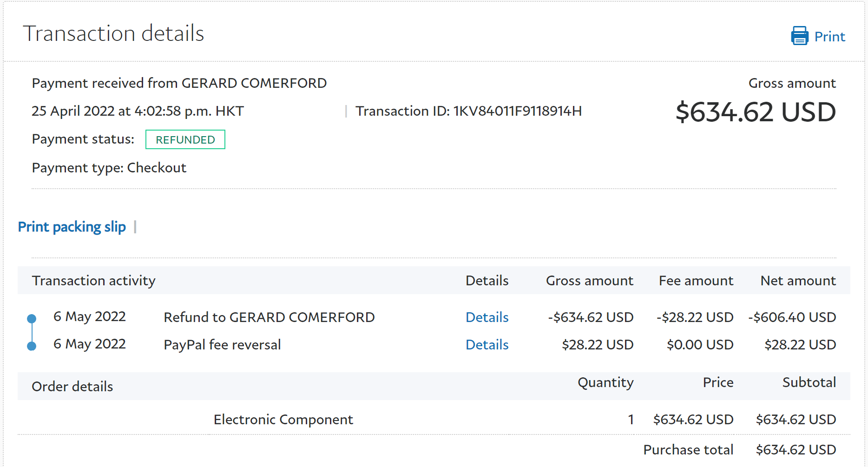Click the Transaction details heading
This screenshot has height=467, width=868.
click(113, 33)
